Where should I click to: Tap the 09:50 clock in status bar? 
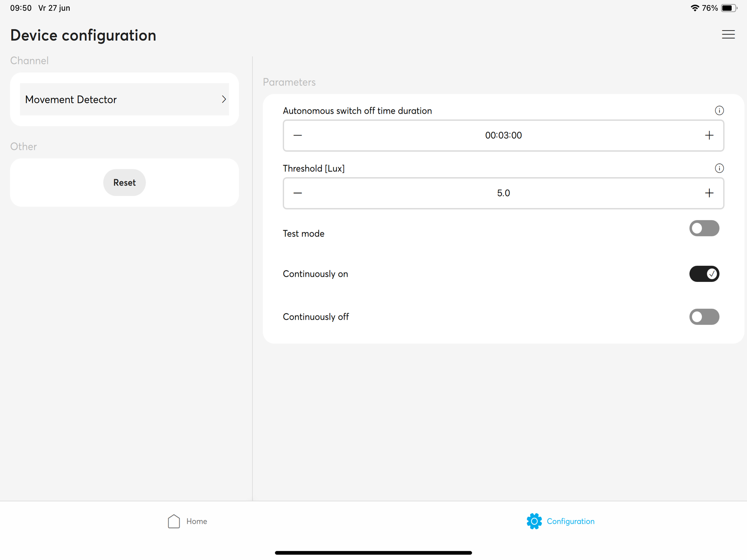coord(21,8)
